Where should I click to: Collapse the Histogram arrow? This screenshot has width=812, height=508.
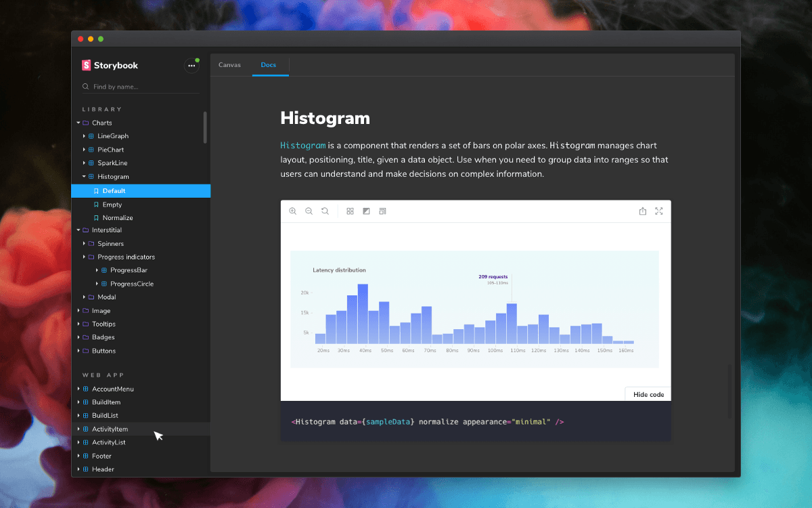pos(84,177)
